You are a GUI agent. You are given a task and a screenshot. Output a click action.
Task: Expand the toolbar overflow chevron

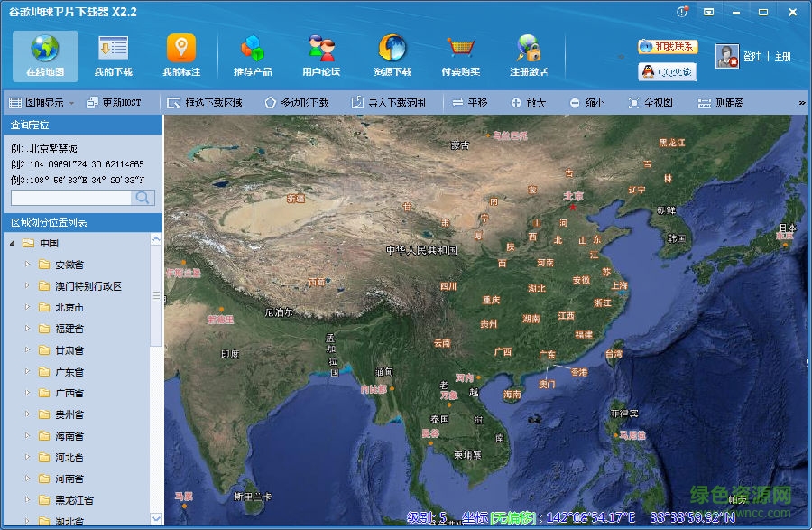click(802, 103)
